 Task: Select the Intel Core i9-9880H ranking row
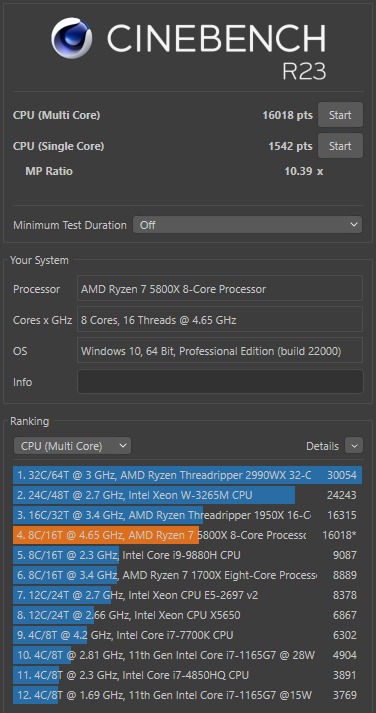[187, 555]
